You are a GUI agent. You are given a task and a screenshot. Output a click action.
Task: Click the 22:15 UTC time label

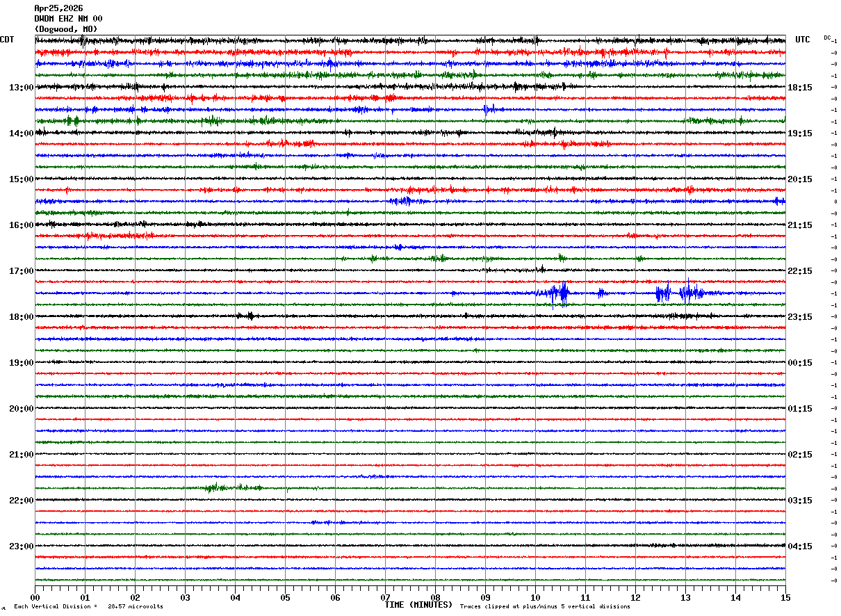pyautogui.click(x=800, y=271)
